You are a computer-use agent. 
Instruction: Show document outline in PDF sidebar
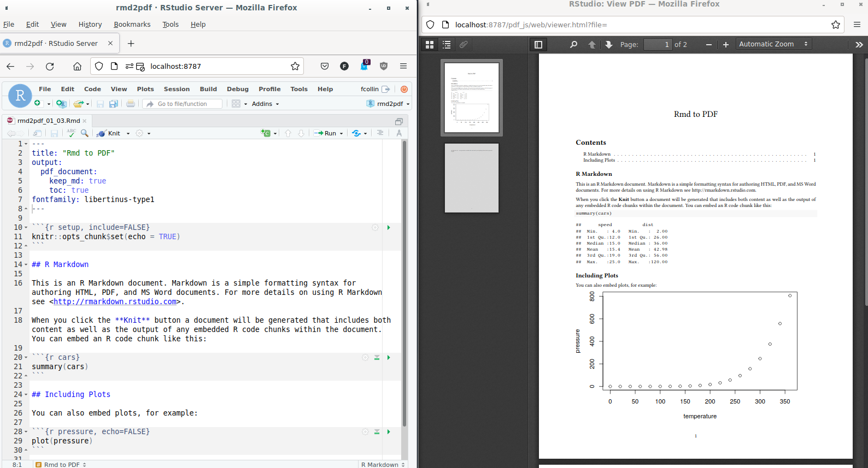(x=447, y=45)
